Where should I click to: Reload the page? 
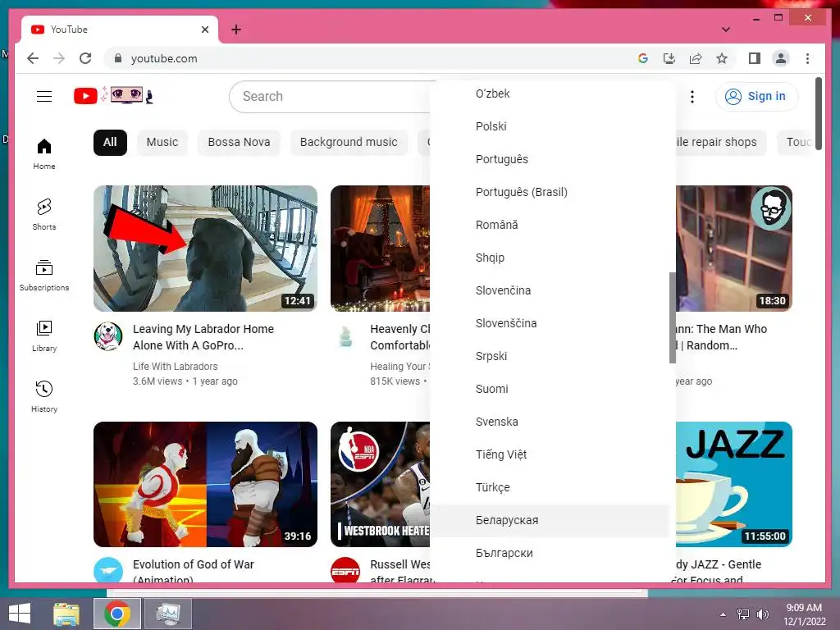pos(85,58)
